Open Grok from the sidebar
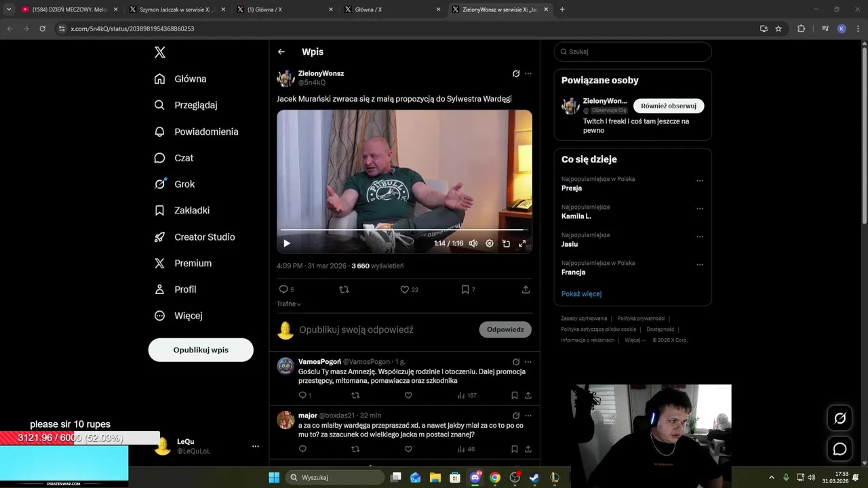Image resolution: width=868 pixels, height=488 pixels. 174,184
